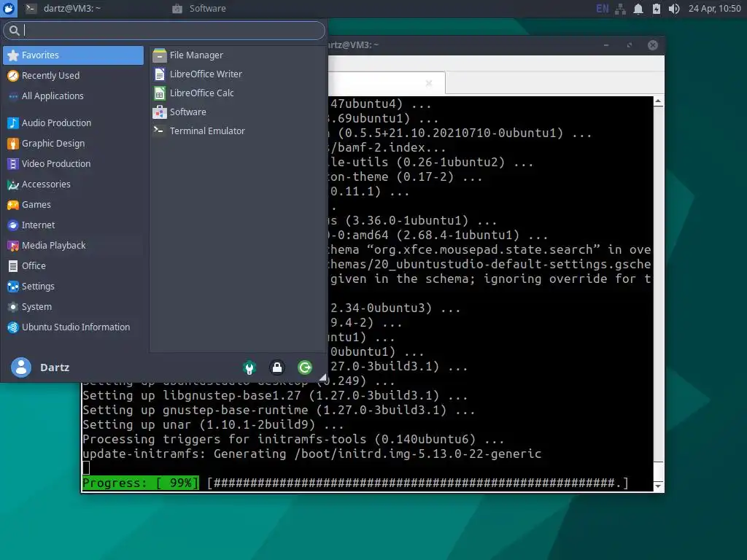Click the Settings category icon
Viewport: 747px width, 560px height.
[13, 287]
